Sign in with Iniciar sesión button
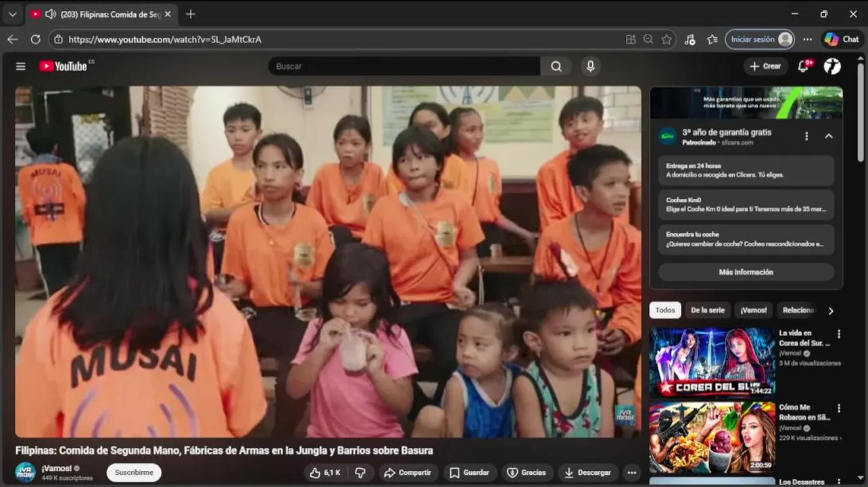 coord(760,39)
